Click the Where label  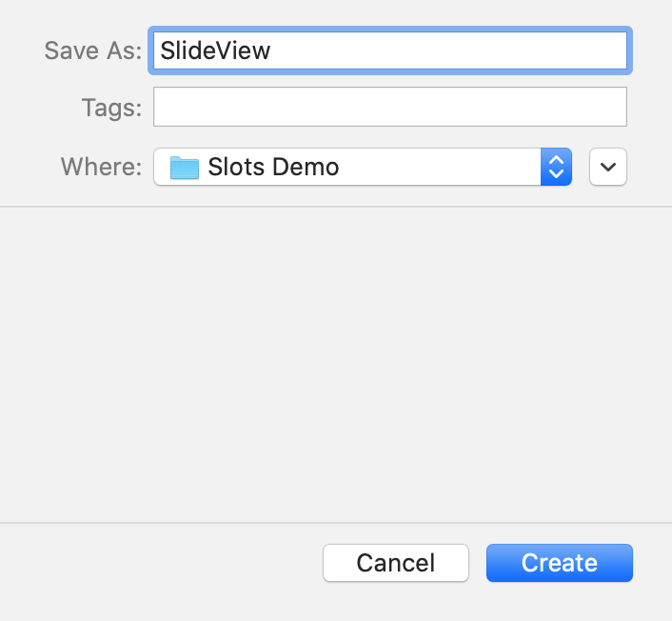click(x=101, y=167)
